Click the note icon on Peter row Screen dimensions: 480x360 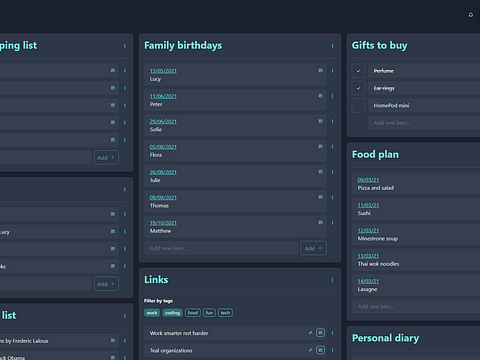coord(320,96)
